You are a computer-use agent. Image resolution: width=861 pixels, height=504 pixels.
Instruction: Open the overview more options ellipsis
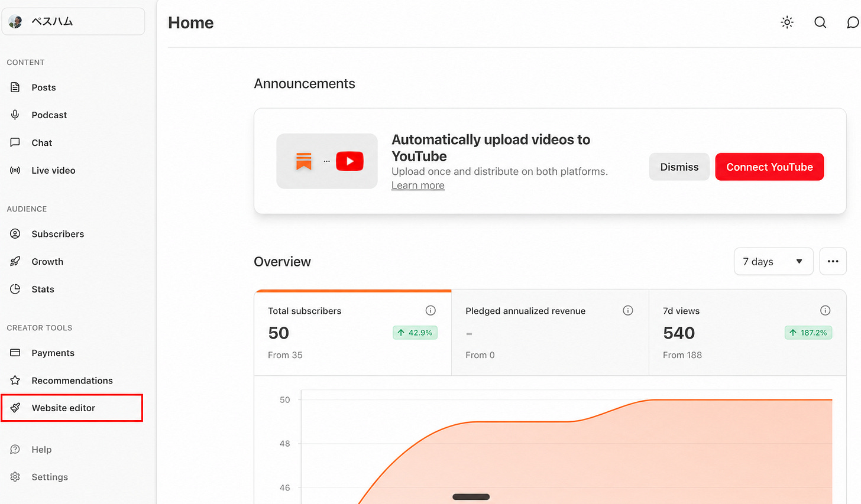click(833, 261)
